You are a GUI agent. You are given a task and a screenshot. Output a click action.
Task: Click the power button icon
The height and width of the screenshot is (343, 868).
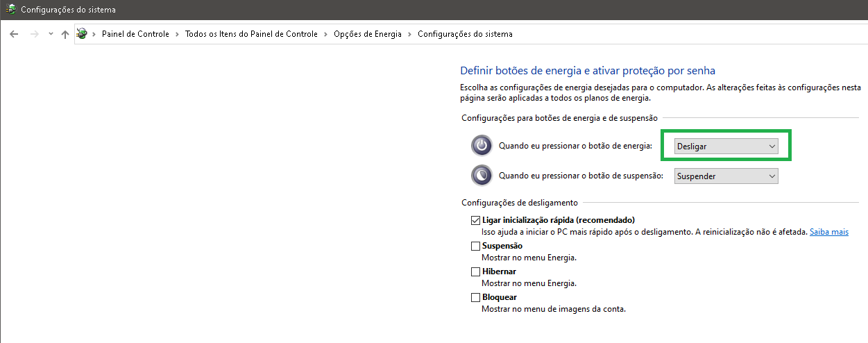481,146
